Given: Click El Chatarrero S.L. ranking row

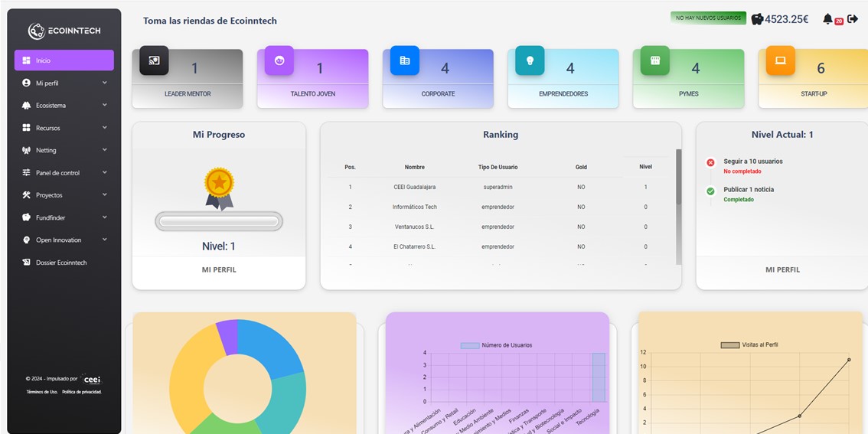Looking at the screenshot, I should point(498,247).
